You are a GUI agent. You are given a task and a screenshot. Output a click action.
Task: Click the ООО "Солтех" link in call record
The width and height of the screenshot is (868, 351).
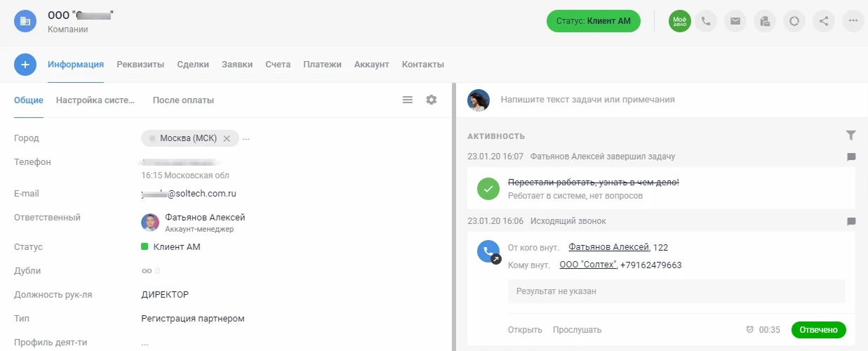coord(588,265)
